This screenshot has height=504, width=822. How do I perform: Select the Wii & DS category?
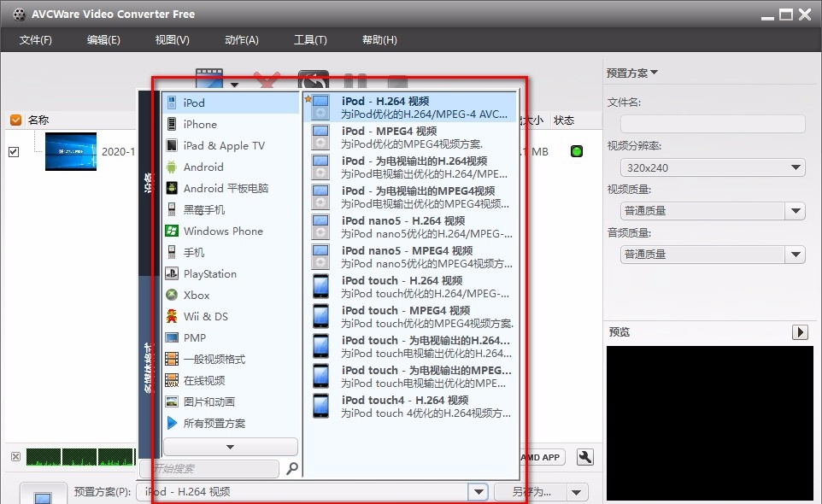206,316
